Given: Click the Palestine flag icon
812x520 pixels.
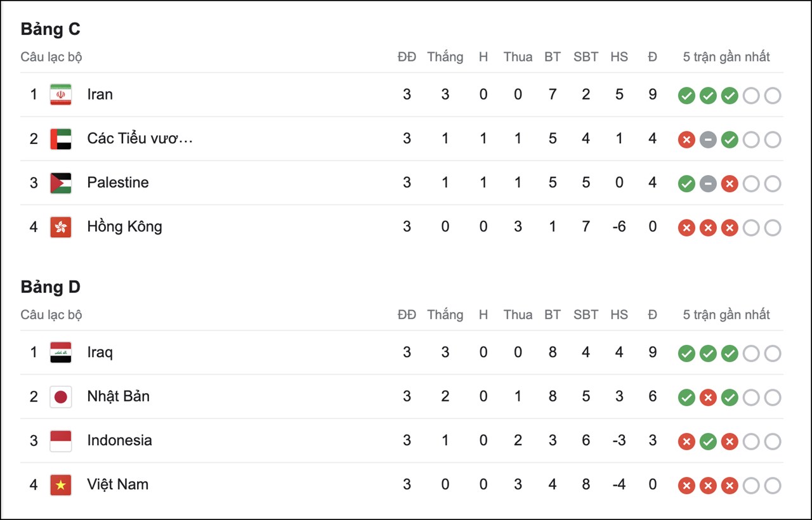Looking at the screenshot, I should tap(61, 183).
